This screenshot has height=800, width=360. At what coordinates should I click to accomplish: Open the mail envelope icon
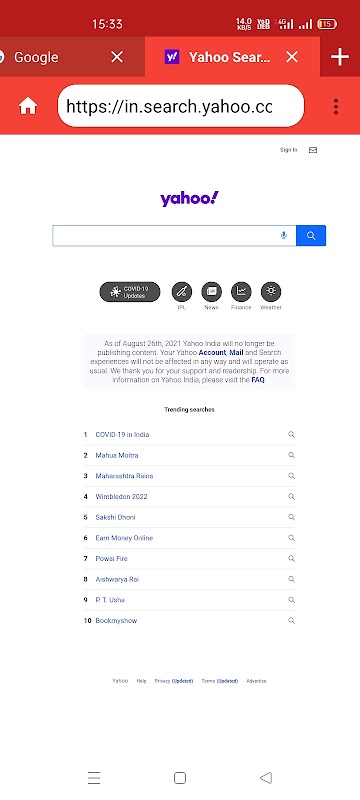[x=313, y=150]
